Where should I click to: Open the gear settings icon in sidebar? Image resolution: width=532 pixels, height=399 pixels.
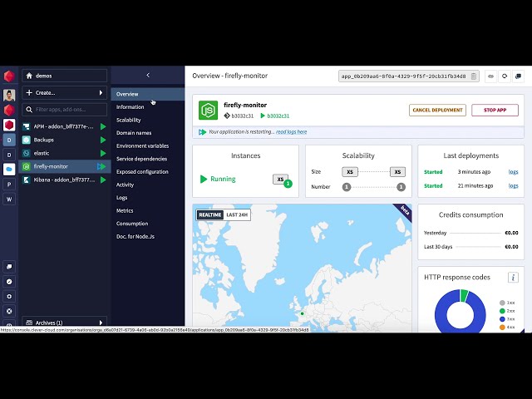9,297
